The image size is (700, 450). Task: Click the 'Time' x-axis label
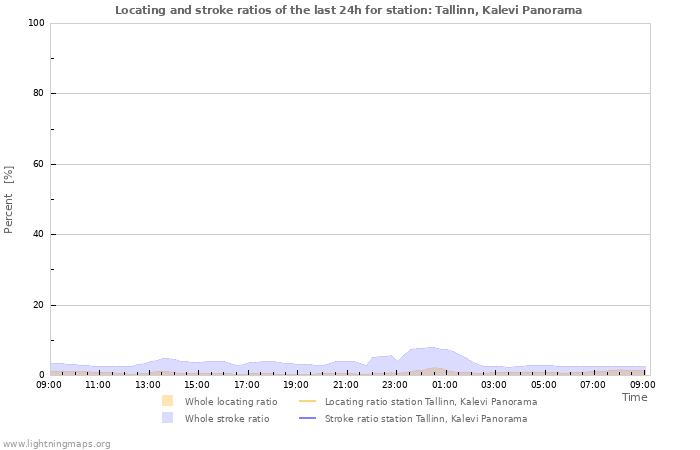pyautogui.click(x=634, y=397)
